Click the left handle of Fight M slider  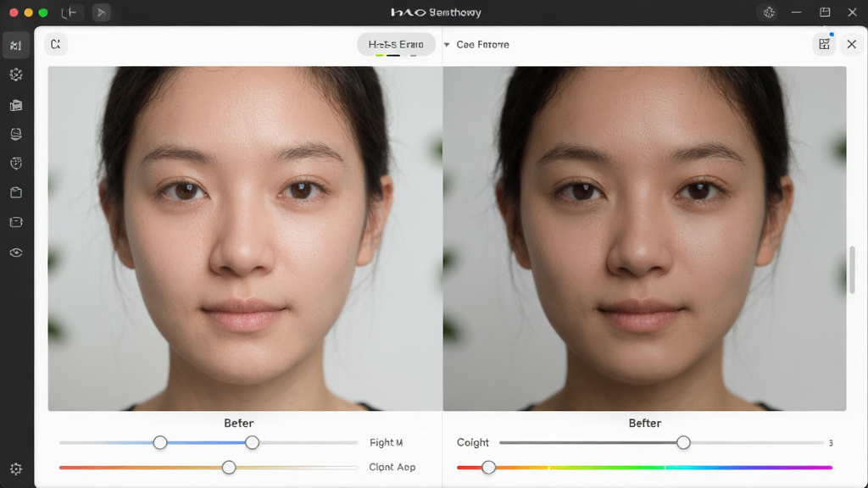(160, 442)
